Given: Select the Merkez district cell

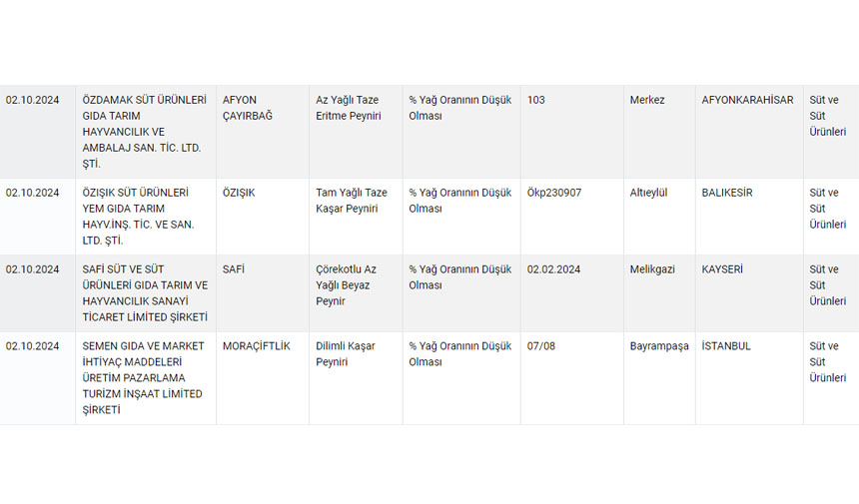Looking at the screenshot, I should tap(647, 100).
